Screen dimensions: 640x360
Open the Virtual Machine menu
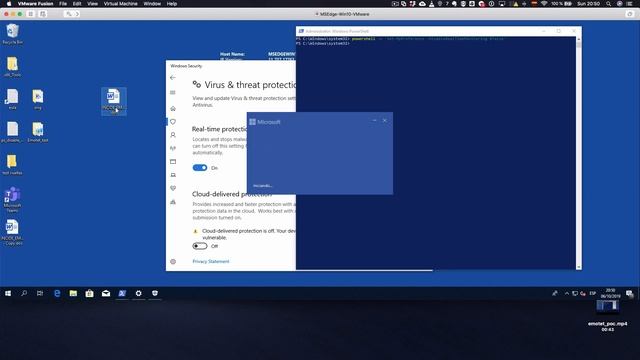click(x=120, y=4)
